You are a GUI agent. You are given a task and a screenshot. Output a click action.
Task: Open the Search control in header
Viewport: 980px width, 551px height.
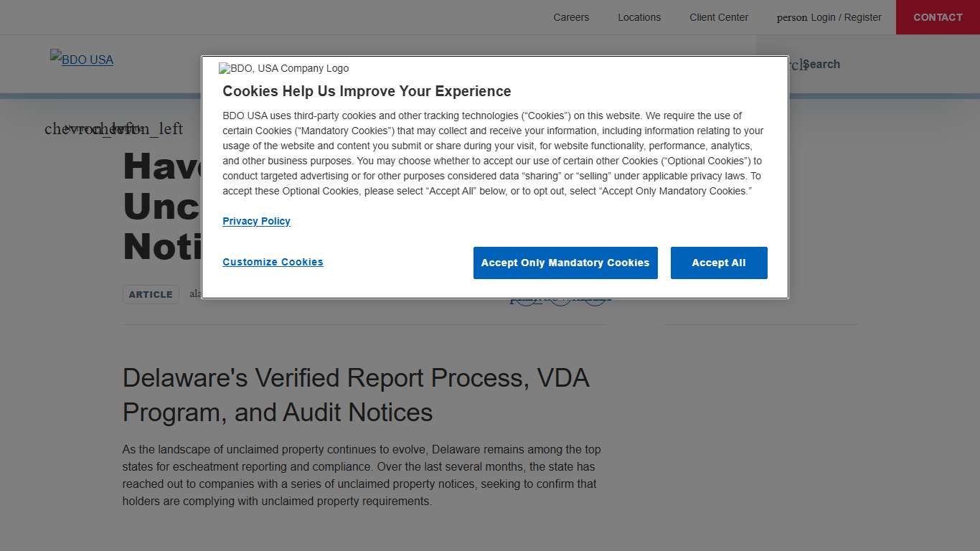click(x=821, y=65)
